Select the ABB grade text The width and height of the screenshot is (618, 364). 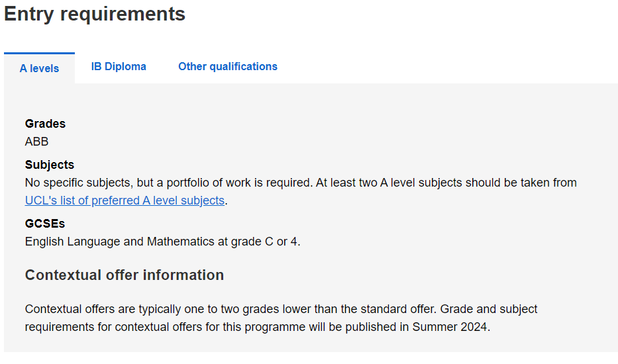pos(36,142)
